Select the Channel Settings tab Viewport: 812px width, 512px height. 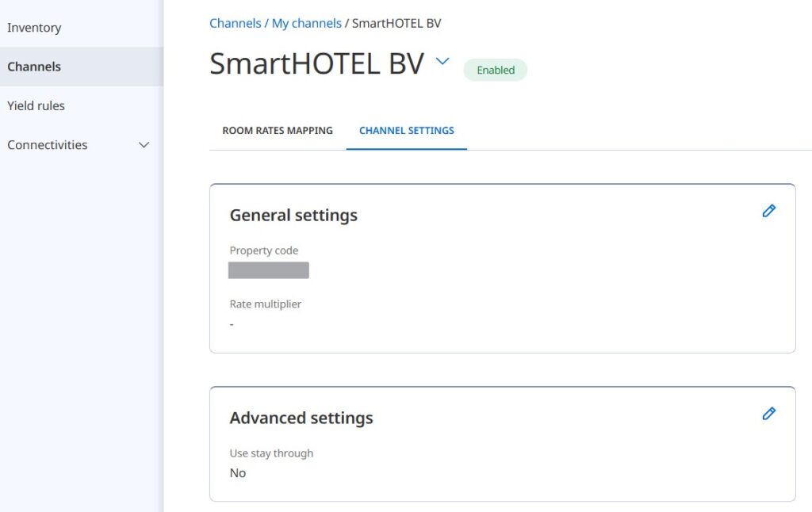point(407,131)
